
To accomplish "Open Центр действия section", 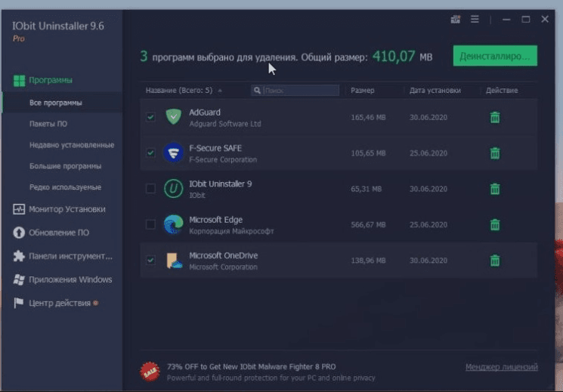I will (x=60, y=303).
